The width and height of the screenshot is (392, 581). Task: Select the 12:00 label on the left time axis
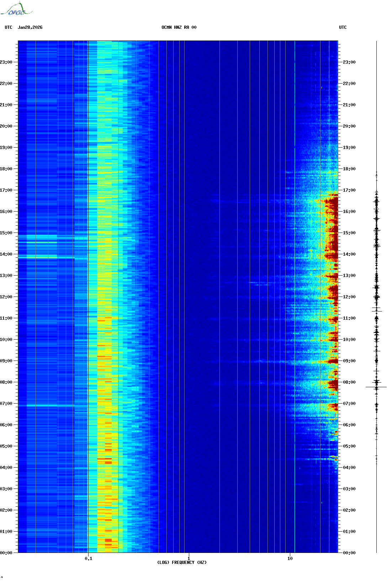pyautogui.click(x=6, y=297)
